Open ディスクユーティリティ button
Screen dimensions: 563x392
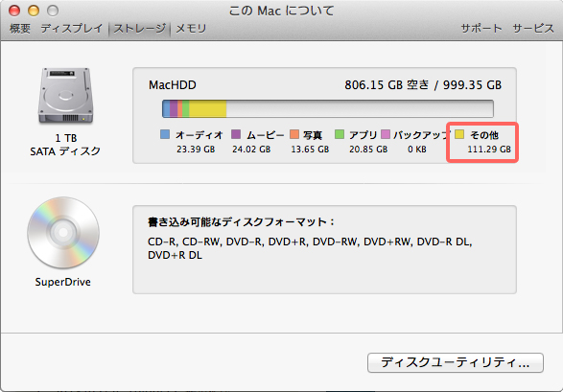[x=456, y=362]
